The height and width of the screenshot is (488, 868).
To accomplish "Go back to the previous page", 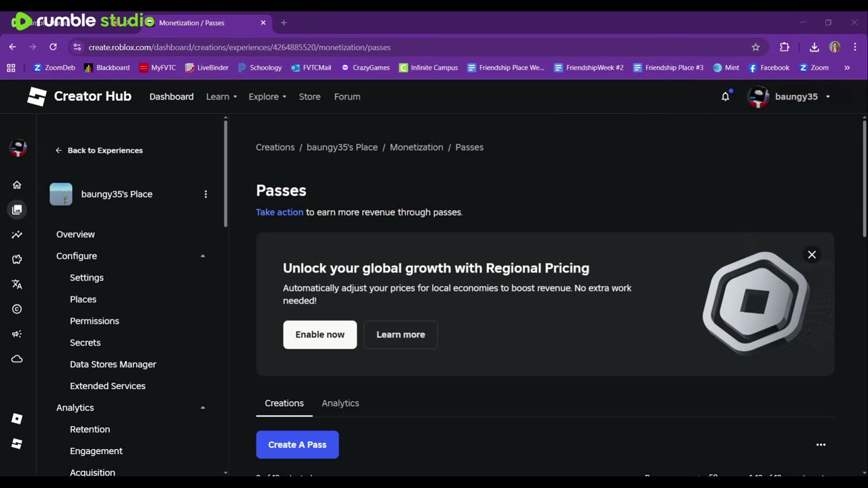I will click(12, 47).
